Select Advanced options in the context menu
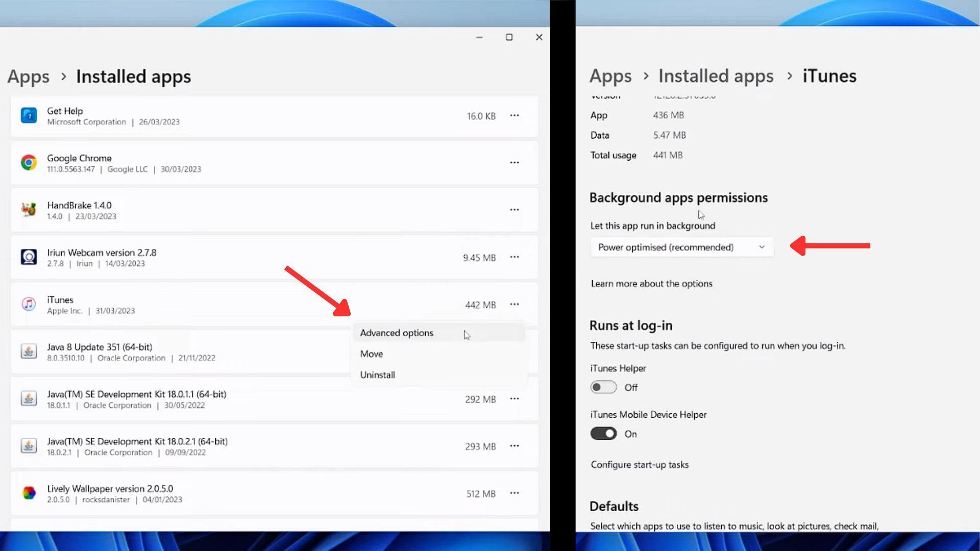The width and height of the screenshot is (980, 551). point(438,333)
